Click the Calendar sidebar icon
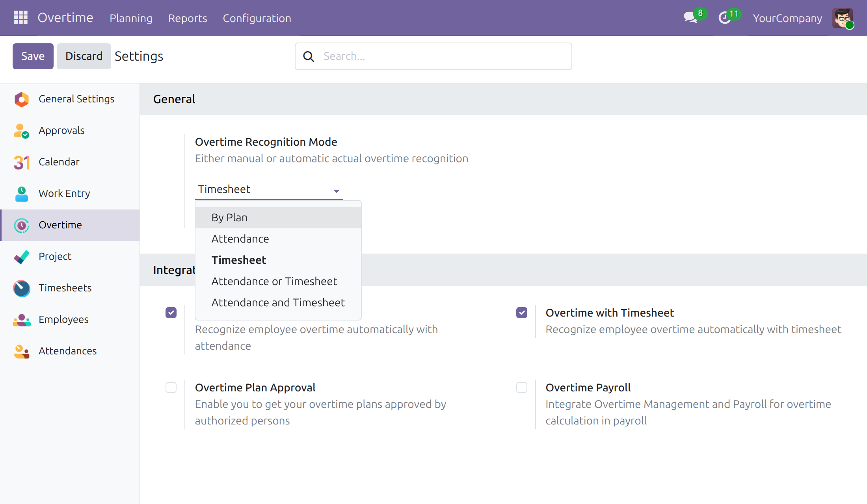 pos(21,162)
